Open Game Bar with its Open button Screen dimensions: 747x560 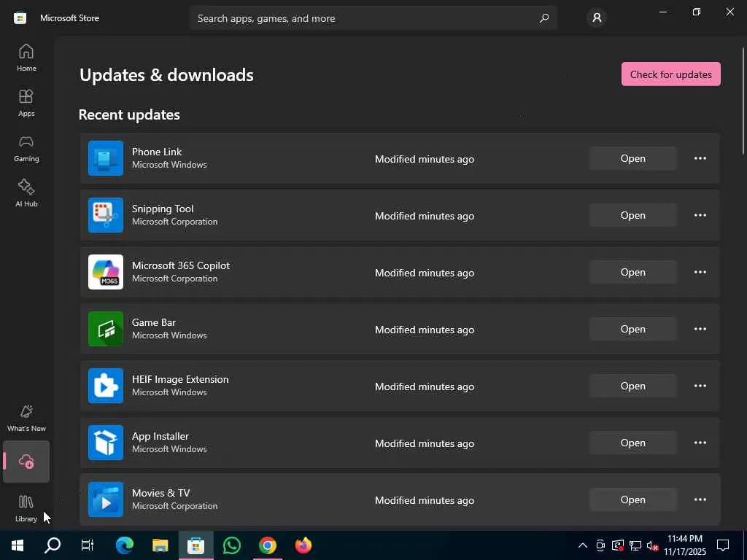click(x=632, y=329)
